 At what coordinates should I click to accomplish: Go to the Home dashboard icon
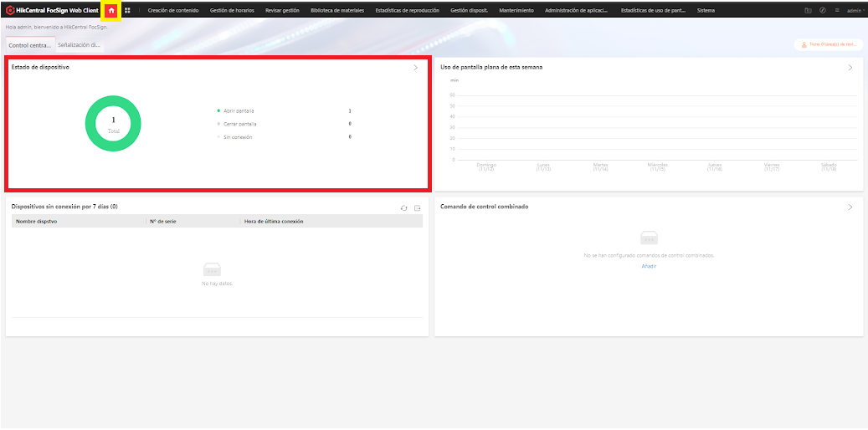coord(112,11)
